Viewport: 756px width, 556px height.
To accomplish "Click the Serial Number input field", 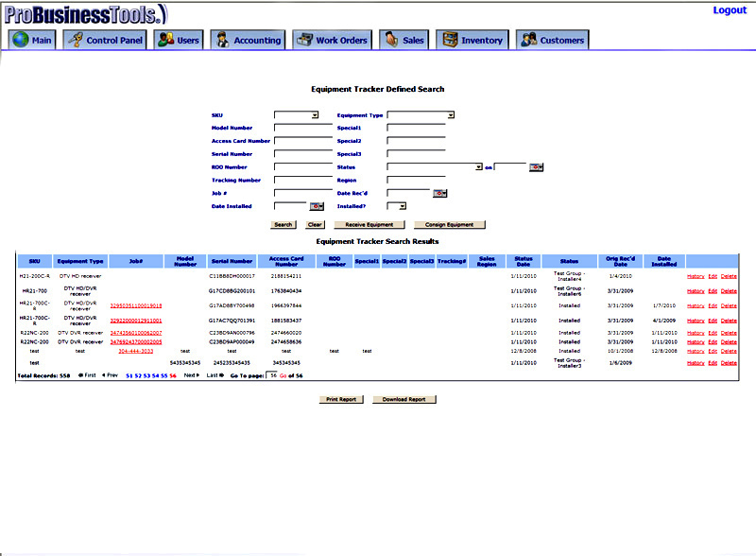I will pyautogui.click(x=303, y=154).
